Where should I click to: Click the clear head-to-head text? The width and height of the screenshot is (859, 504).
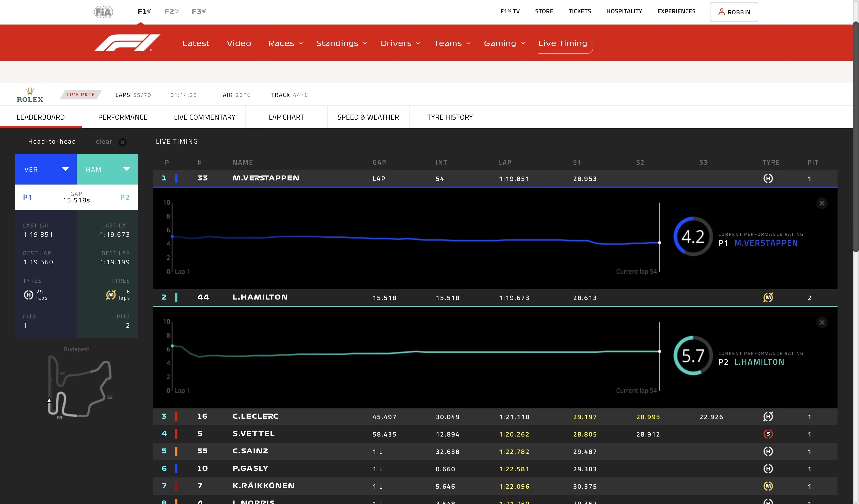tap(104, 141)
